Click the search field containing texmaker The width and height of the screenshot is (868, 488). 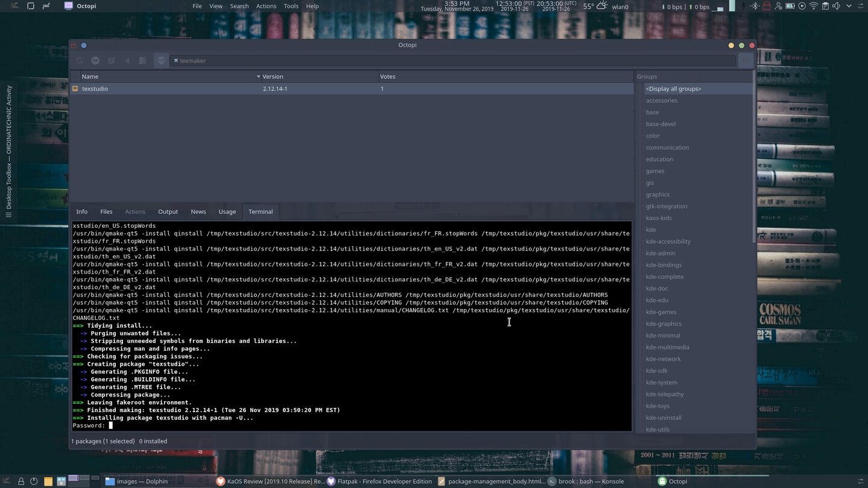click(x=452, y=60)
